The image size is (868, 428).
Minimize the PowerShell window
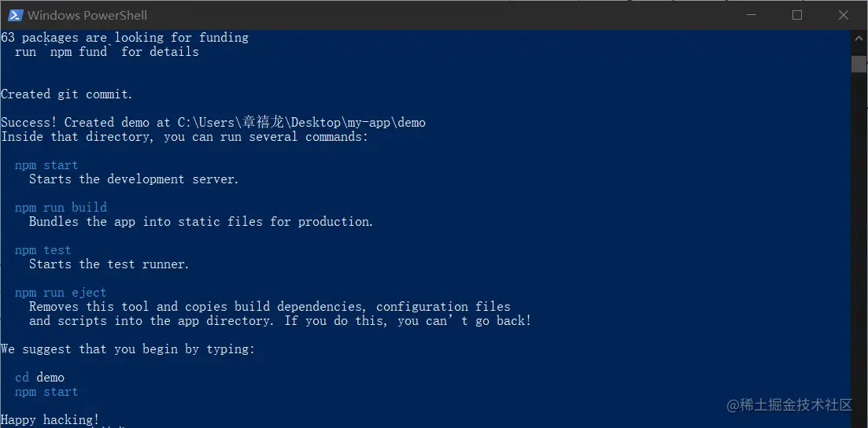(x=750, y=15)
